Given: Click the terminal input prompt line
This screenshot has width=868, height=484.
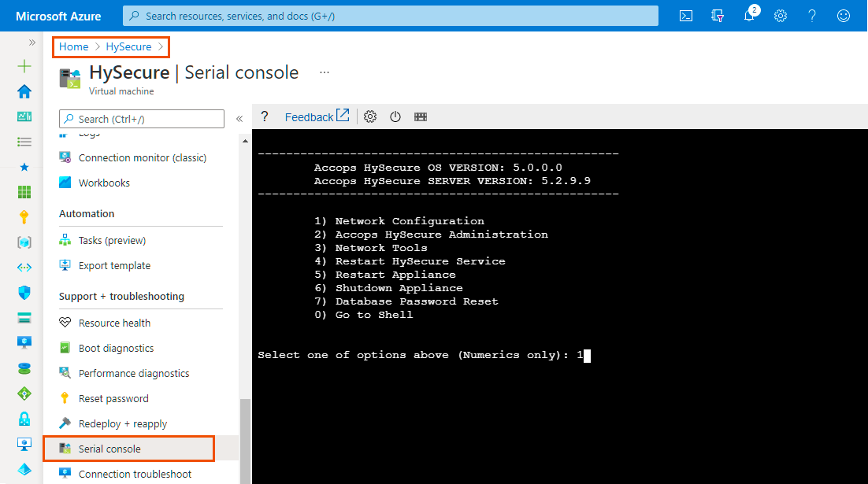Looking at the screenshot, I should click(x=424, y=355).
